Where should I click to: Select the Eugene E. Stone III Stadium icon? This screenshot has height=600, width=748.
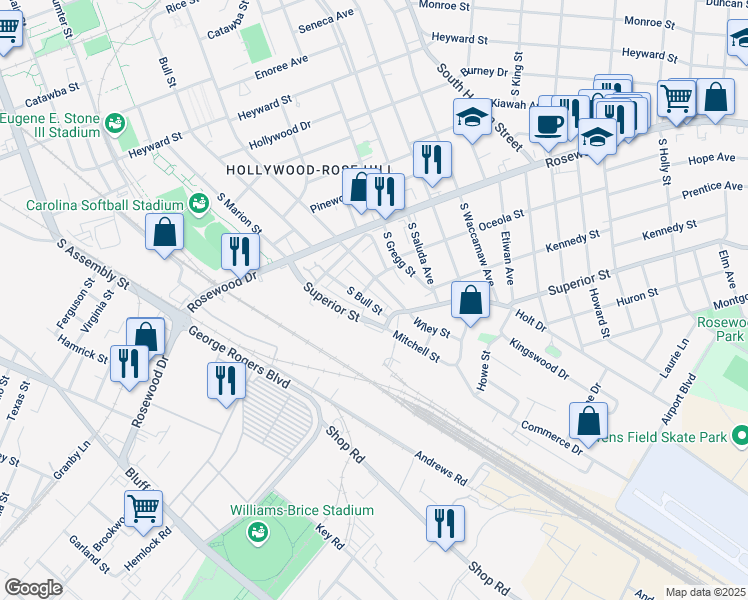115,125
